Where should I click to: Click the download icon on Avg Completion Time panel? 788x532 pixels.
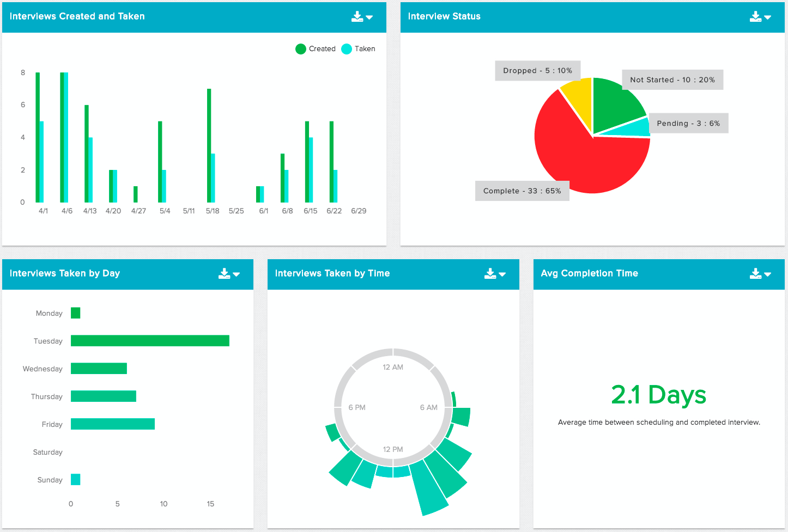(x=755, y=273)
